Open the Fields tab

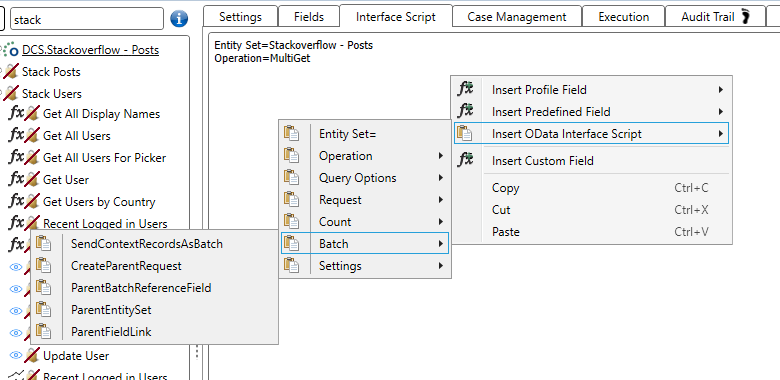tap(308, 16)
